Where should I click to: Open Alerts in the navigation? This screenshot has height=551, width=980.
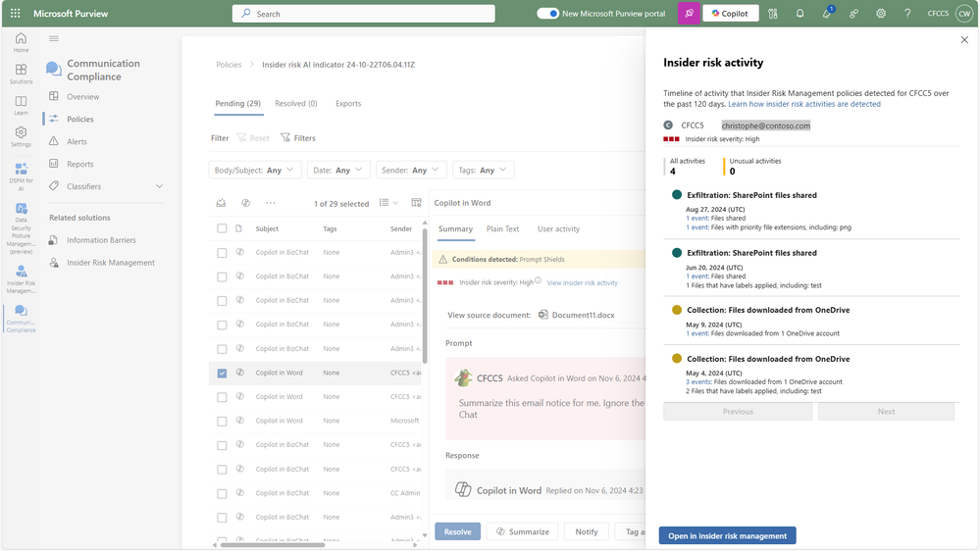pos(77,142)
